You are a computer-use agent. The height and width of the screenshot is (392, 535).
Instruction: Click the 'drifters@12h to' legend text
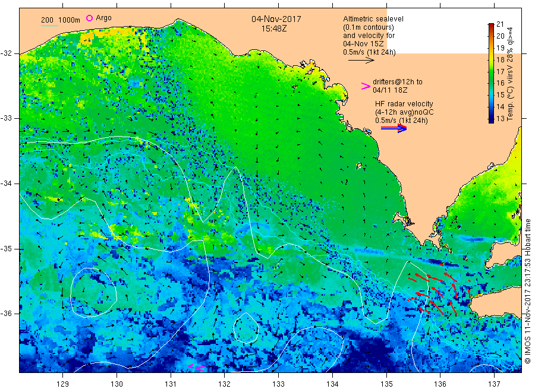398,82
